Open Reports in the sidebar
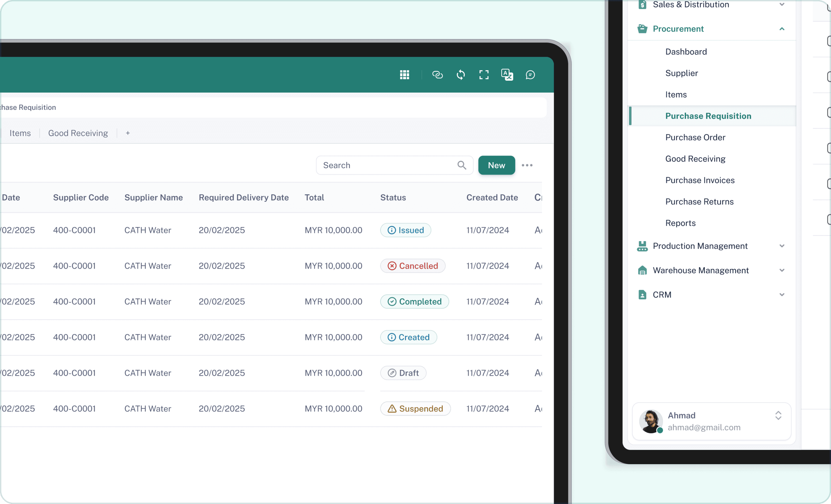Viewport: 831px width, 504px height. pos(680,223)
